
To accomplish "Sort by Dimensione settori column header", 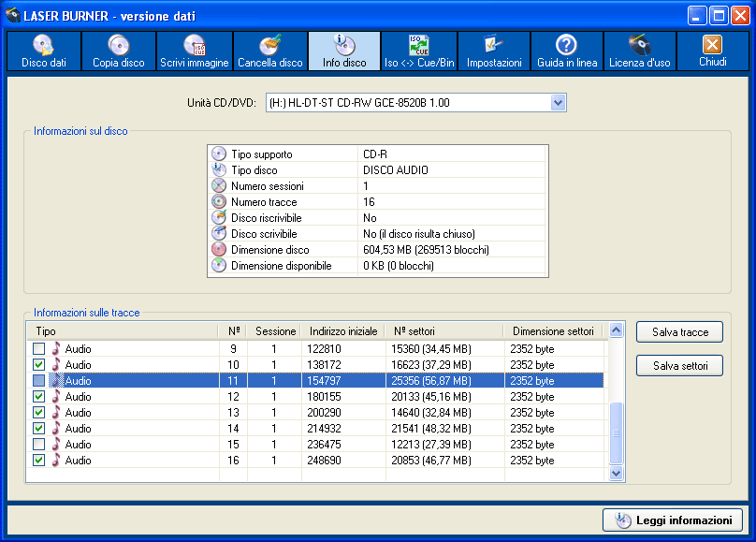I will pyautogui.click(x=554, y=331).
